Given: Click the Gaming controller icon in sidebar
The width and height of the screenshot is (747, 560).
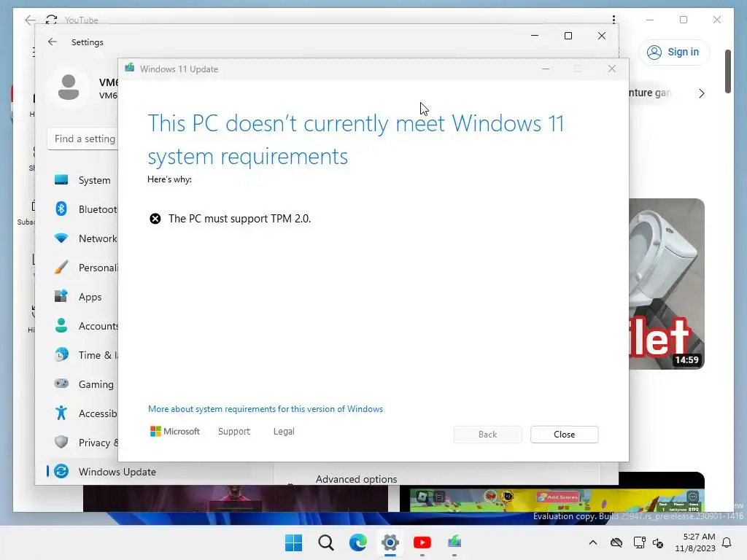Looking at the screenshot, I should pos(61,384).
